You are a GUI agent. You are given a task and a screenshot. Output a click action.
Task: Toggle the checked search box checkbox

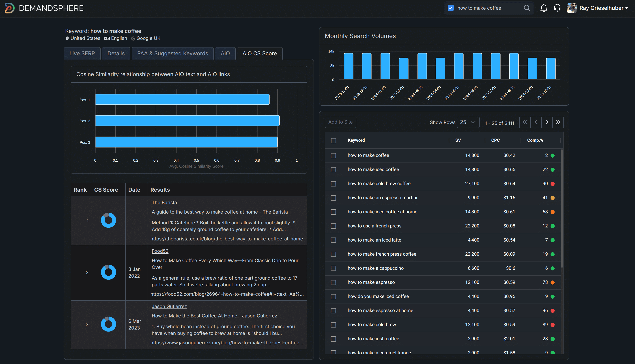[451, 8]
